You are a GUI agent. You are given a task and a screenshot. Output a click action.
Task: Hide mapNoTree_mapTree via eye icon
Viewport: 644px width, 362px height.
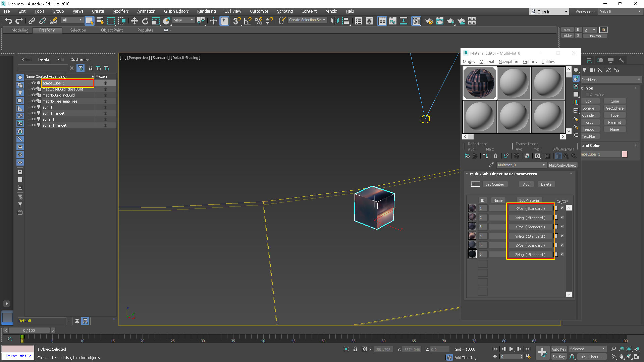coord(33,101)
